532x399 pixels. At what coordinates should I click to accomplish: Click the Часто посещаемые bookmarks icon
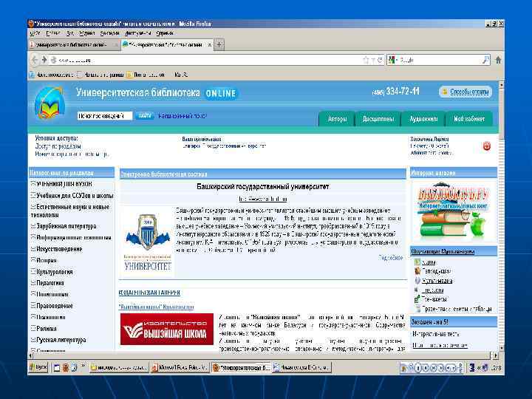click(33, 75)
